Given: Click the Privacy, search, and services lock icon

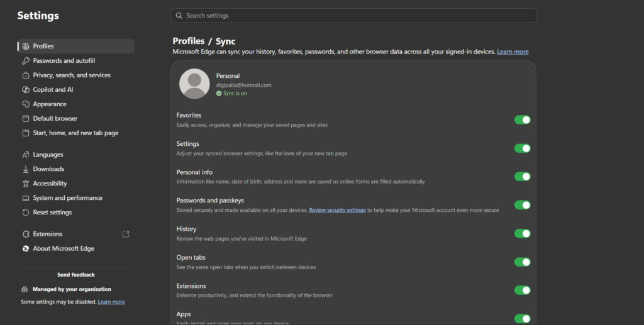Looking at the screenshot, I should pos(25,75).
